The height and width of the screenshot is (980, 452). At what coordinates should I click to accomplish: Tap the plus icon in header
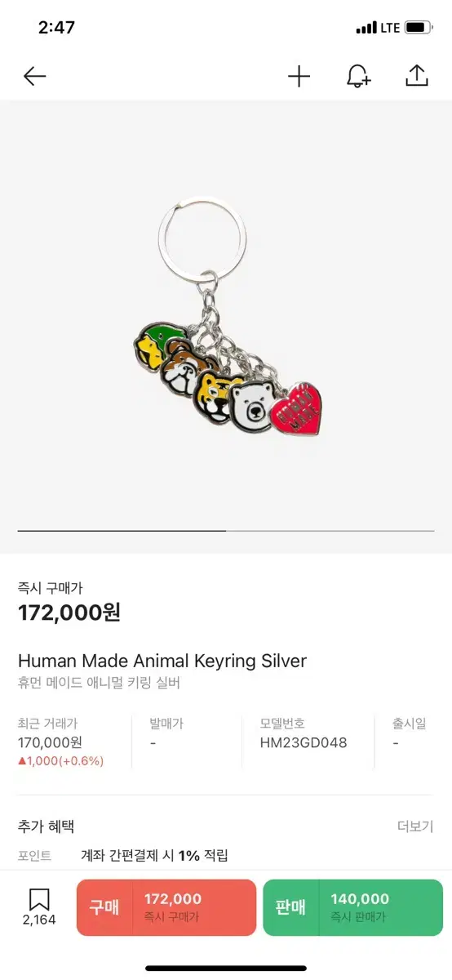[x=299, y=76]
